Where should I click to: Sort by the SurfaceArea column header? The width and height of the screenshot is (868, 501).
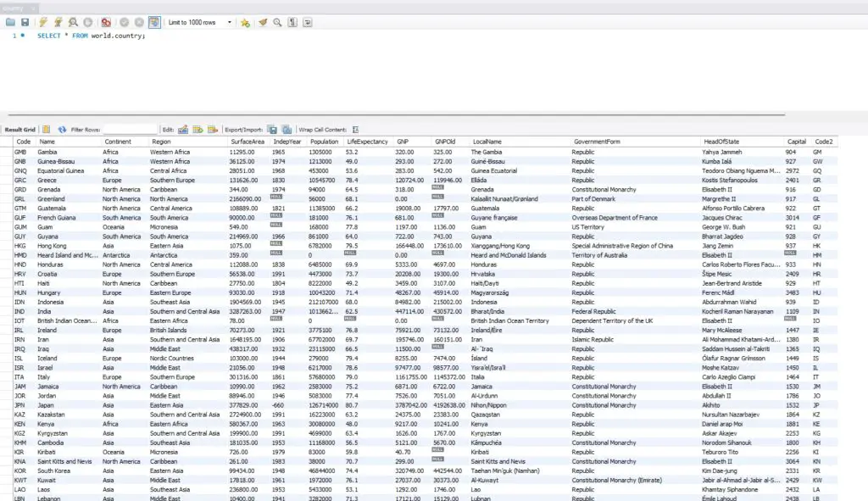[248, 142]
